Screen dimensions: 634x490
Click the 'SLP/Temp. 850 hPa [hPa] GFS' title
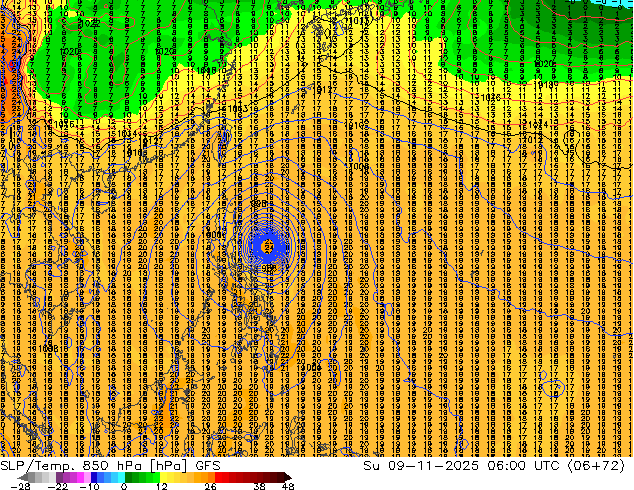coord(110,466)
